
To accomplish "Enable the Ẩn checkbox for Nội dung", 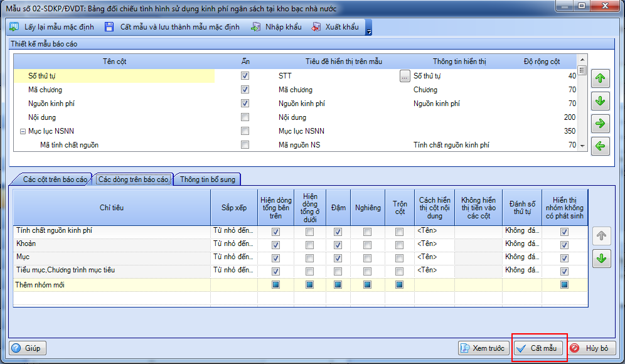I will pos(245,117).
